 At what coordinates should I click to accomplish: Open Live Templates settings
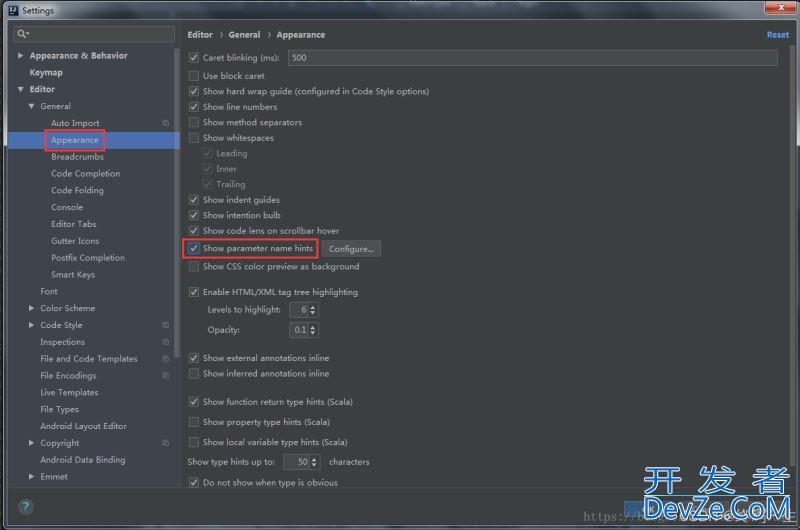(69, 392)
